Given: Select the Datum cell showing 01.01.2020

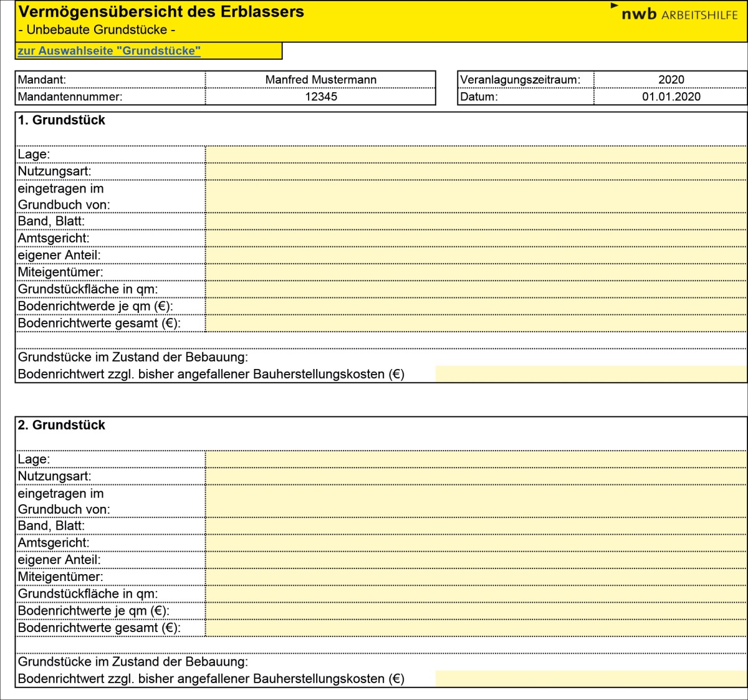Looking at the screenshot, I should tap(671, 97).
